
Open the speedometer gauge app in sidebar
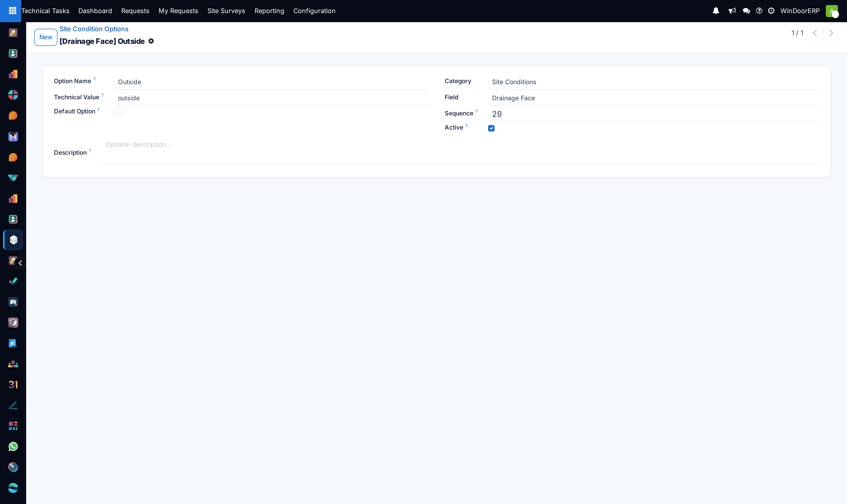tap(13, 467)
